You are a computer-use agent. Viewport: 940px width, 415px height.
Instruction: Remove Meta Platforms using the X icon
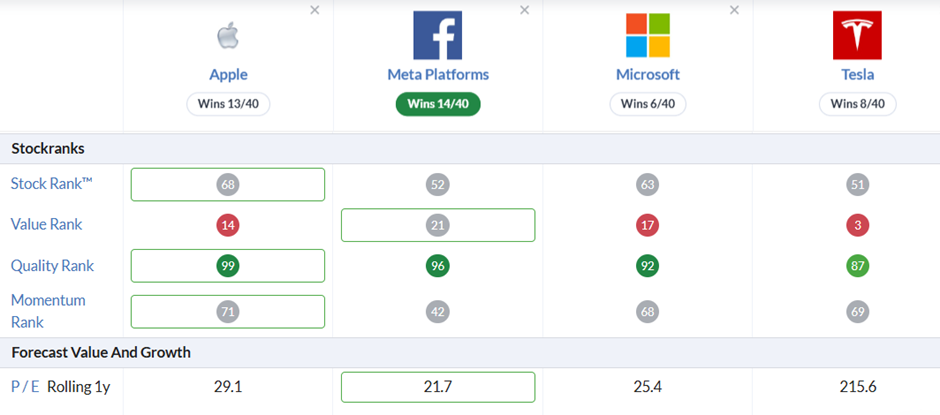[525, 10]
